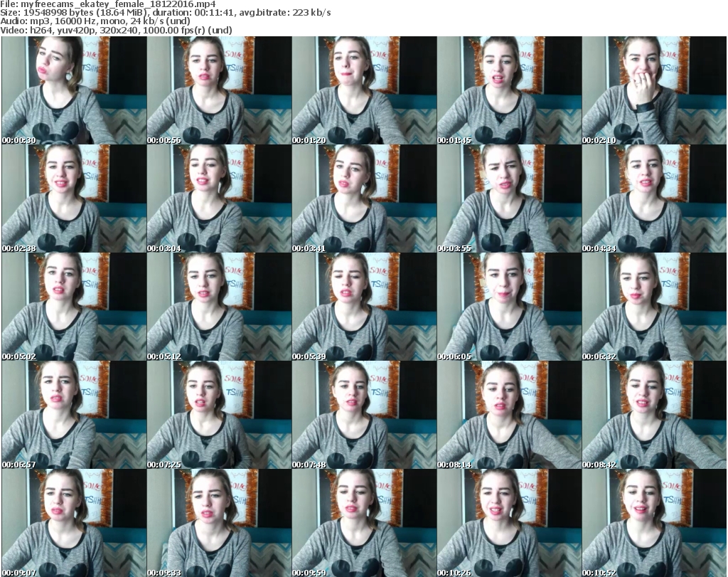Select the frame at 00:02:10
Image resolution: width=728 pixels, height=577 pixels.
click(x=653, y=90)
